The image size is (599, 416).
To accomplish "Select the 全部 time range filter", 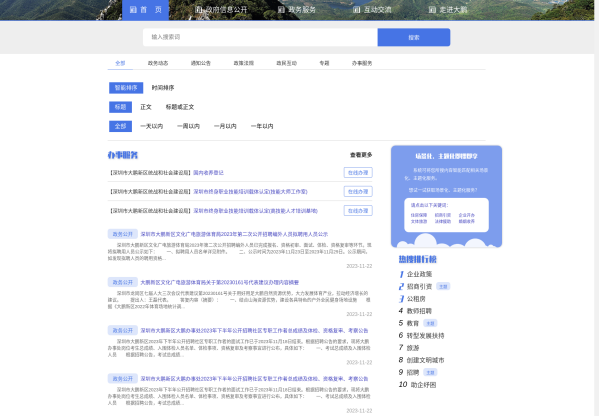I will [x=120, y=126].
